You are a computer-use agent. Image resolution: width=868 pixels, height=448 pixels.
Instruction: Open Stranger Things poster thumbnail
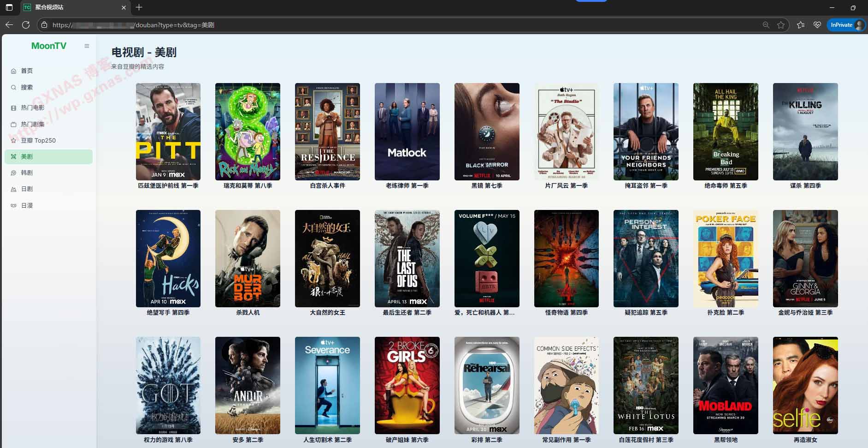tap(567, 258)
